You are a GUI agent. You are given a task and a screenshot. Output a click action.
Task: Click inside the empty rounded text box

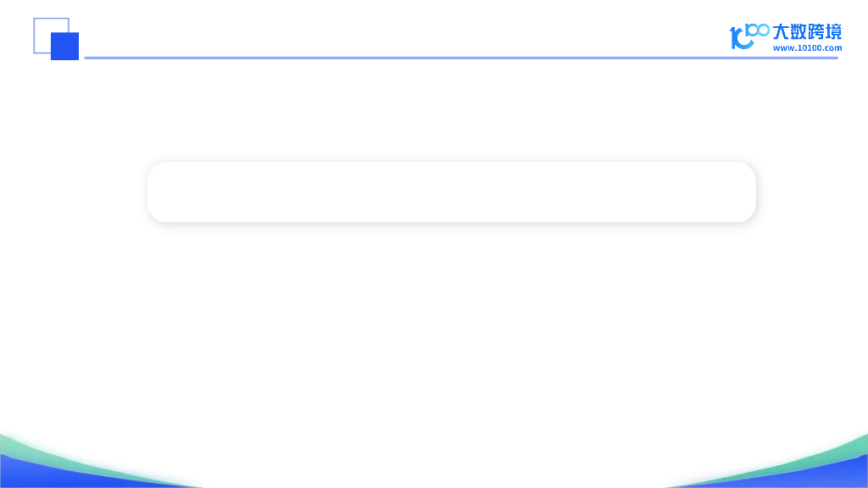pyautogui.click(x=451, y=192)
